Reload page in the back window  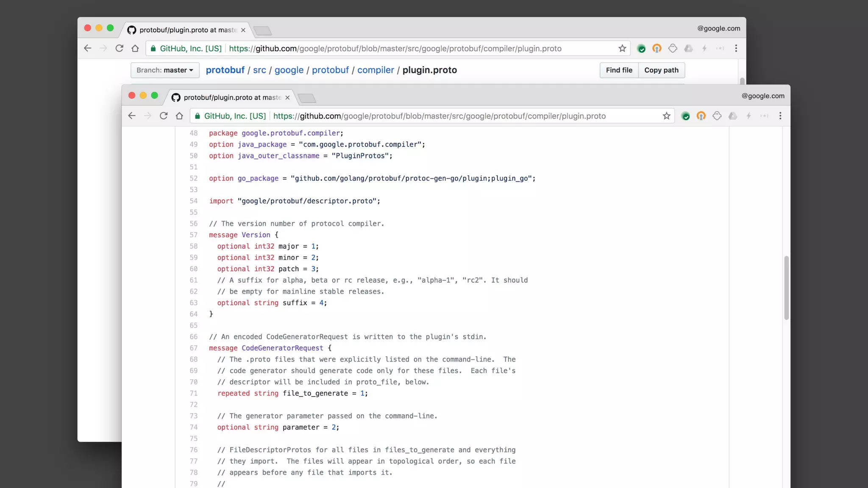pos(120,48)
